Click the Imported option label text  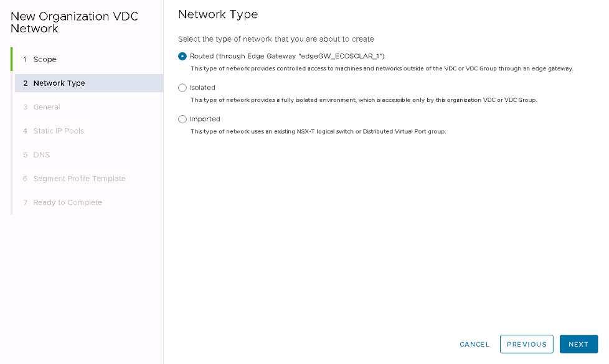(205, 119)
